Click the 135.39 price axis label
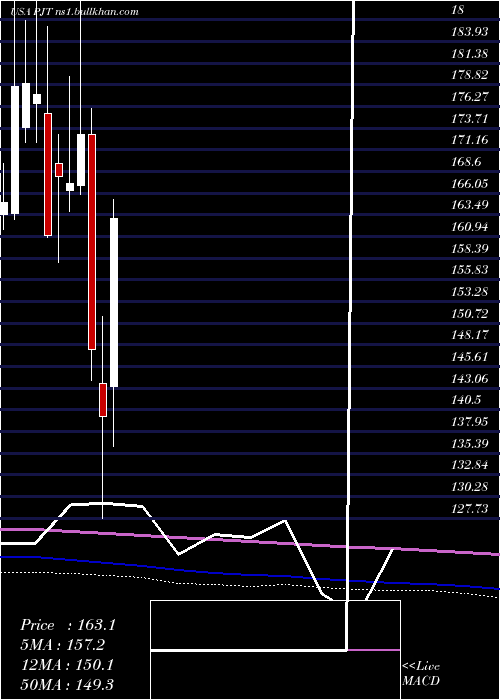Image resolution: width=500 pixels, height=700 pixels. (469, 444)
